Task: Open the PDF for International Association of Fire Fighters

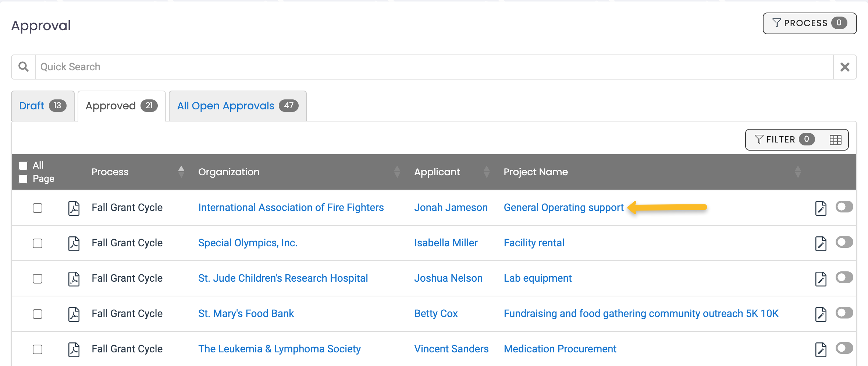Action: (x=74, y=208)
